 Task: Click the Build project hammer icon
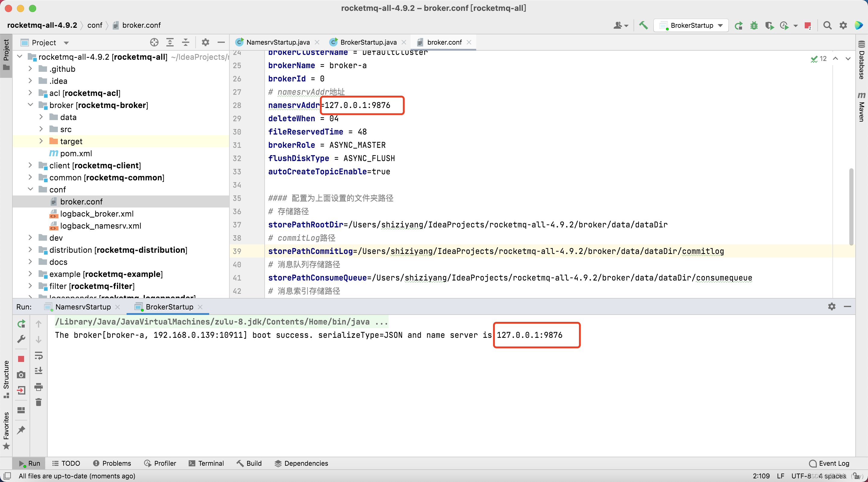click(x=643, y=25)
